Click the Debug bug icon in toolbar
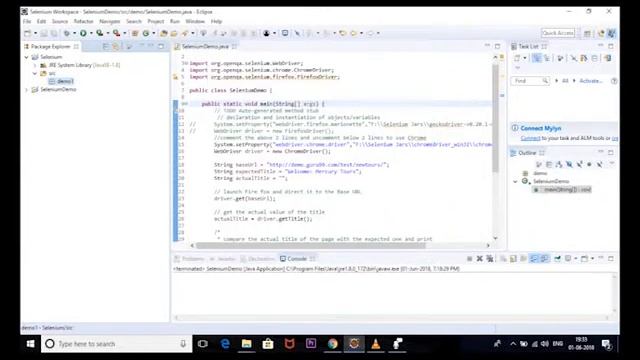The width and height of the screenshot is (640, 360). (x=67, y=33)
